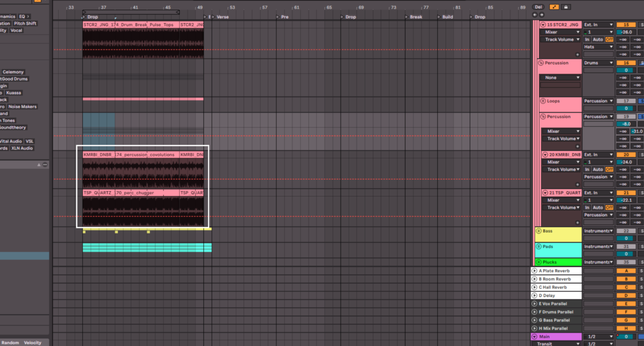This screenshot has width=644, height=346.
Task: Open Instruments routing dropdown for Bass
Action: (599, 231)
